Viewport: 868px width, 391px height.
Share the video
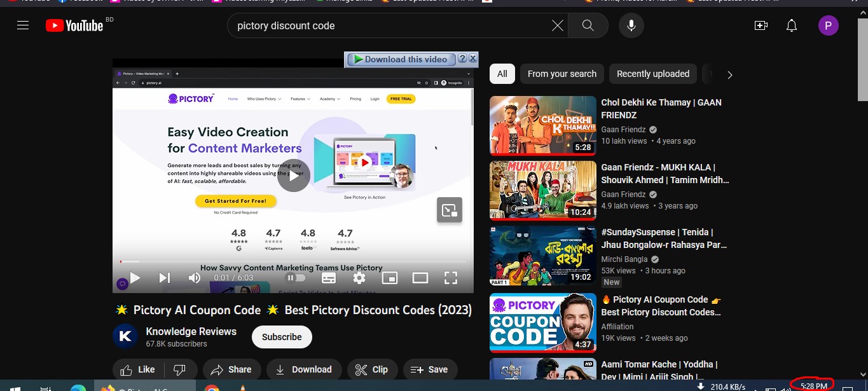tap(231, 369)
